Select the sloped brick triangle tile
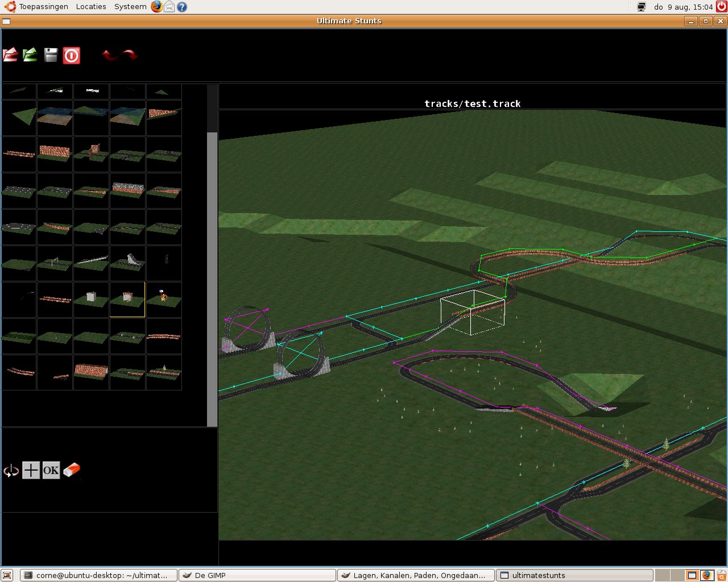728x582 pixels. [164, 118]
